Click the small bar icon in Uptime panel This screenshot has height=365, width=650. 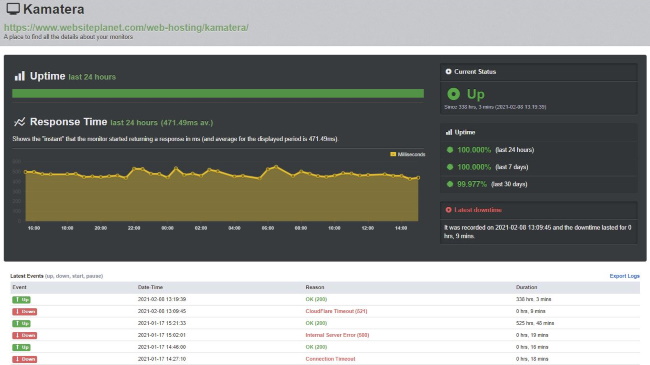(449, 132)
